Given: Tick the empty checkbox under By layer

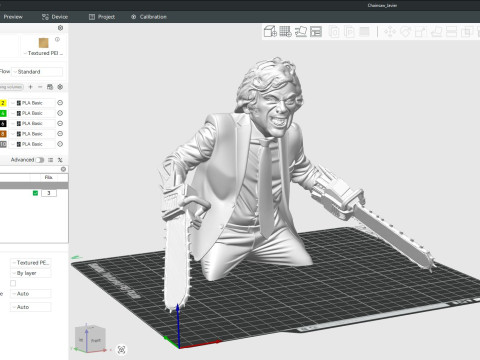Looking at the screenshot, I should pyautogui.click(x=13, y=283).
